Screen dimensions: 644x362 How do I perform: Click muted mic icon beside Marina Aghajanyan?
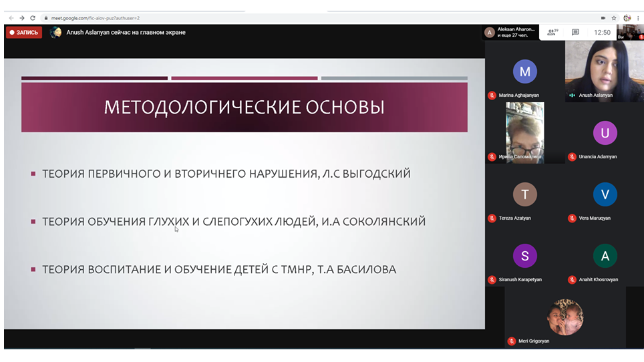tap(492, 96)
